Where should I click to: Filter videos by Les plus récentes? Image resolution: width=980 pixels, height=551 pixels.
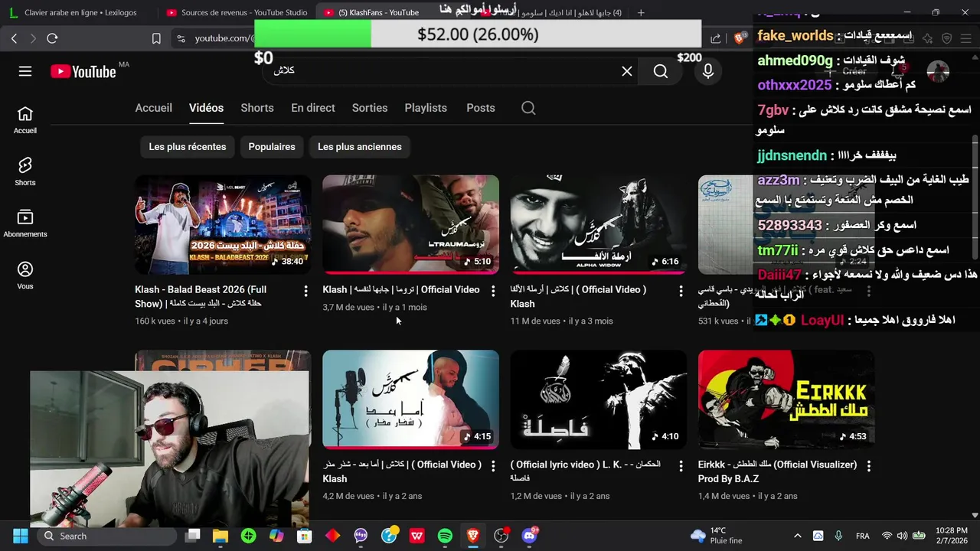(188, 147)
